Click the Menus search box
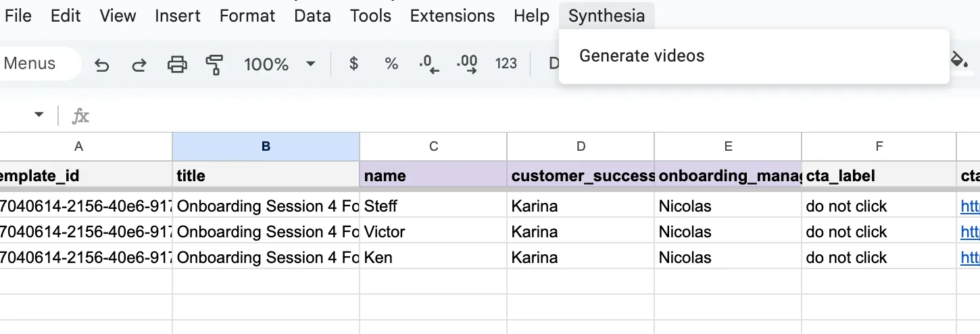 pyautogui.click(x=37, y=64)
